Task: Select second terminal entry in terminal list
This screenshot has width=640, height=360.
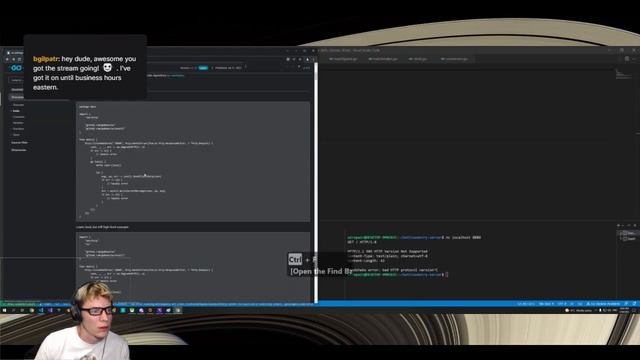Action: tap(628, 239)
